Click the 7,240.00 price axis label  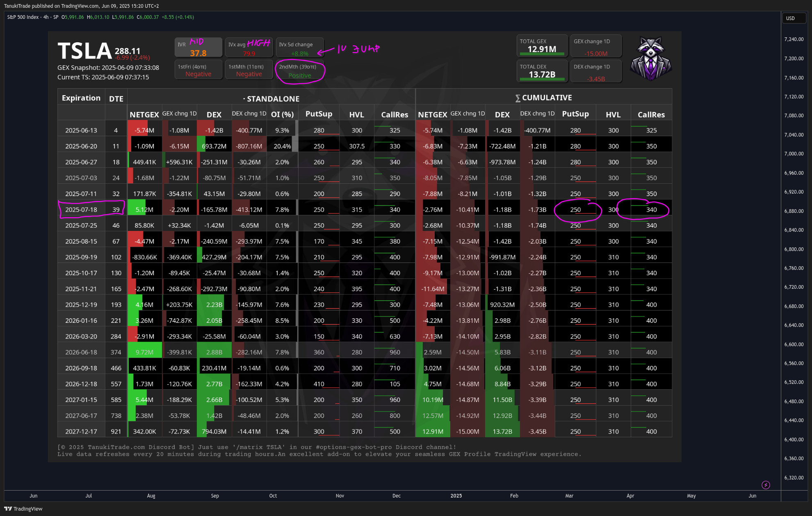pos(794,39)
